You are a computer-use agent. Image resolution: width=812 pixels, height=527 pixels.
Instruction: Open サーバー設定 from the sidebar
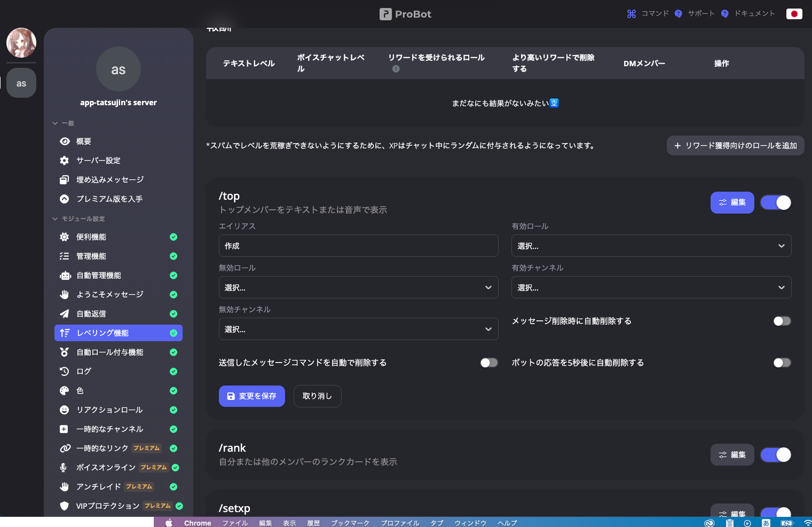(98, 160)
